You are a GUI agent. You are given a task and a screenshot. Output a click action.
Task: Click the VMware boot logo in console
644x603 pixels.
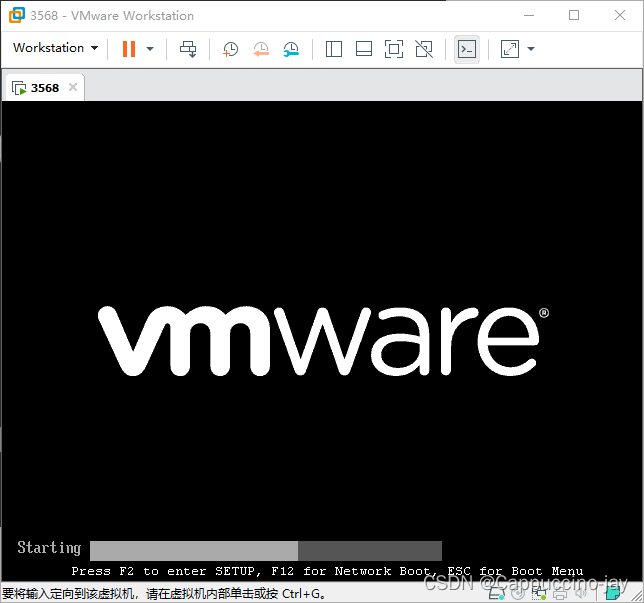point(324,341)
